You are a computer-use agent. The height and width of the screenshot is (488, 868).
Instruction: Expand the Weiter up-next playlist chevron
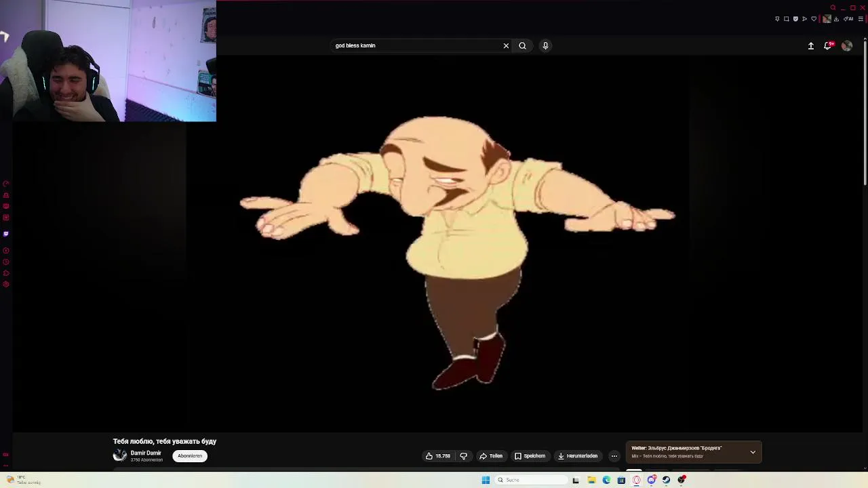pos(753,452)
